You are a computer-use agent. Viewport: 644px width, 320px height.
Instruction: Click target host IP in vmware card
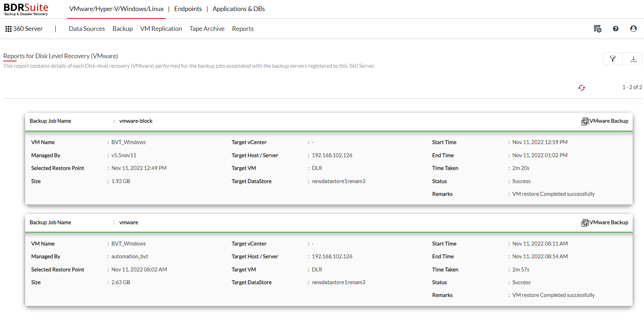click(x=332, y=256)
